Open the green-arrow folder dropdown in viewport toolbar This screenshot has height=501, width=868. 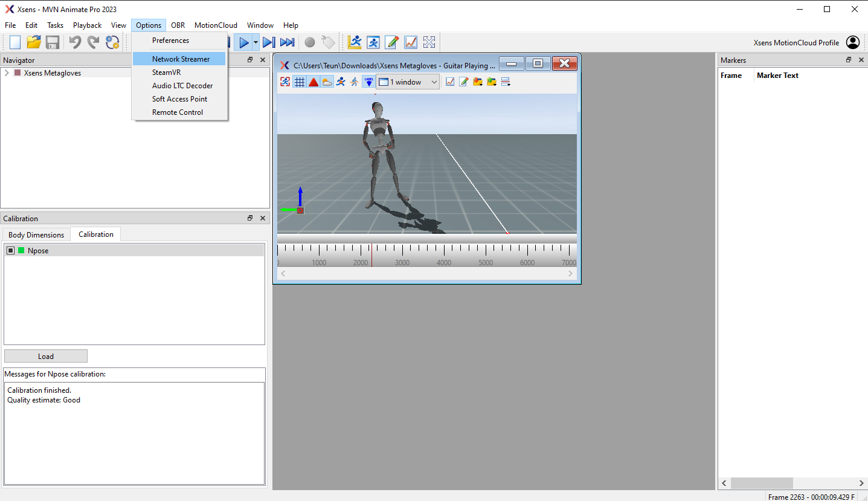click(492, 82)
